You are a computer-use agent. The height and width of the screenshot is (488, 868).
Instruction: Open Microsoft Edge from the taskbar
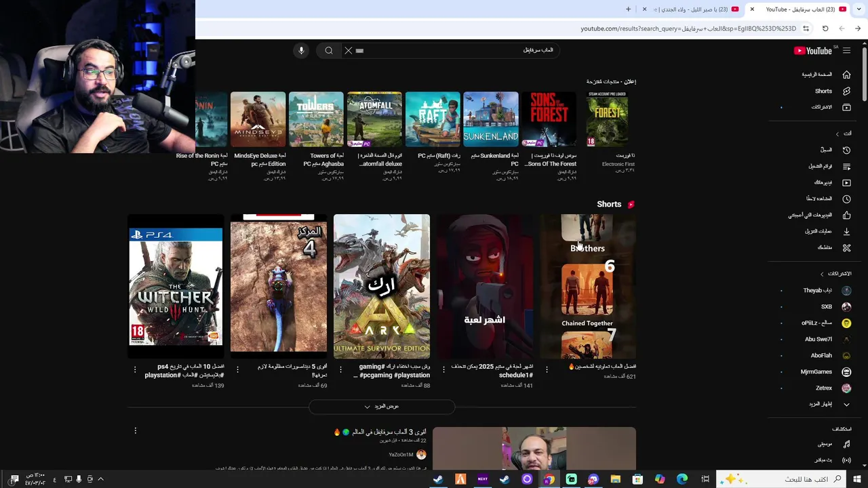click(x=682, y=479)
